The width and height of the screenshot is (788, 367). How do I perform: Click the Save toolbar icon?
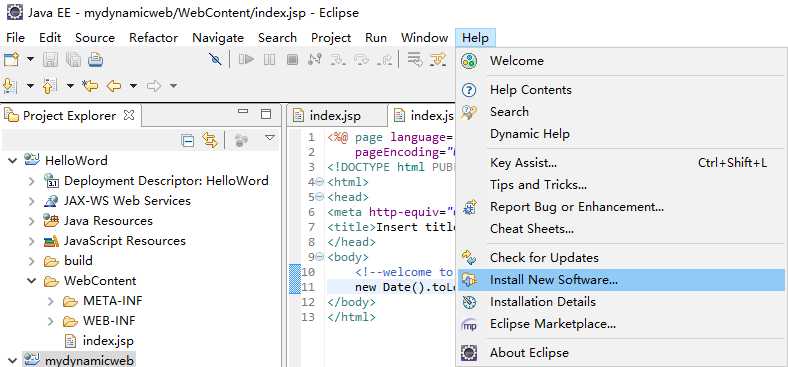click(x=50, y=60)
